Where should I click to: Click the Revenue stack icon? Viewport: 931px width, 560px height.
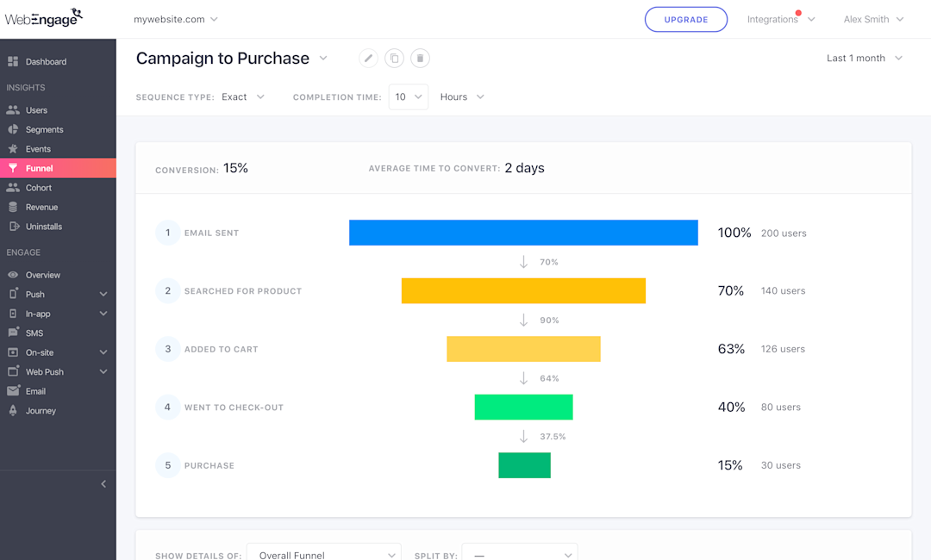13,207
